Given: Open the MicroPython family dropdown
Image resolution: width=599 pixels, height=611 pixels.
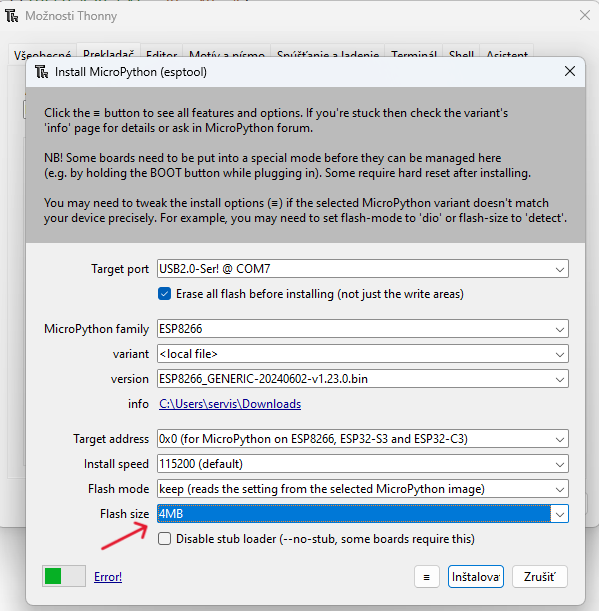Looking at the screenshot, I should point(560,329).
